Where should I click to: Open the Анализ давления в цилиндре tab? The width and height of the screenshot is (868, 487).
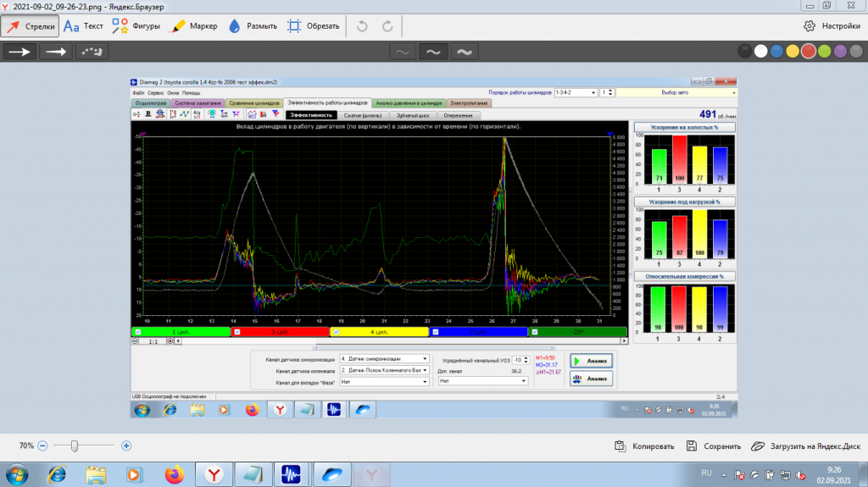coord(409,103)
